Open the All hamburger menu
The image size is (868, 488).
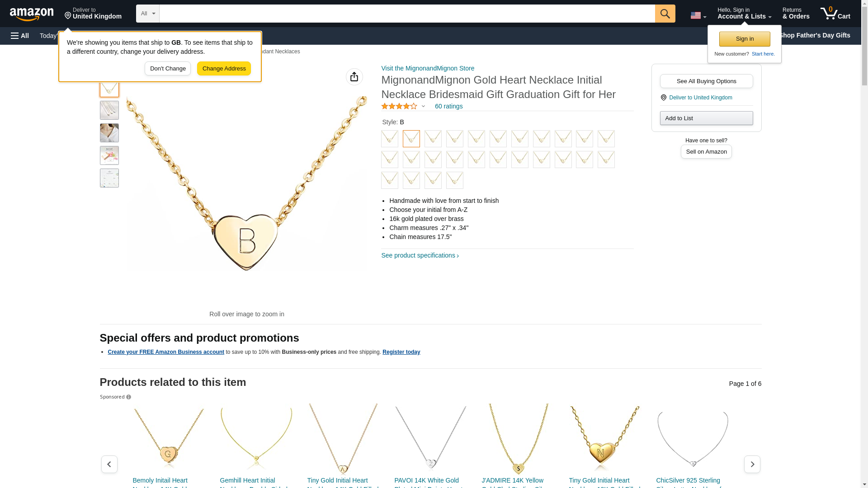(x=20, y=36)
